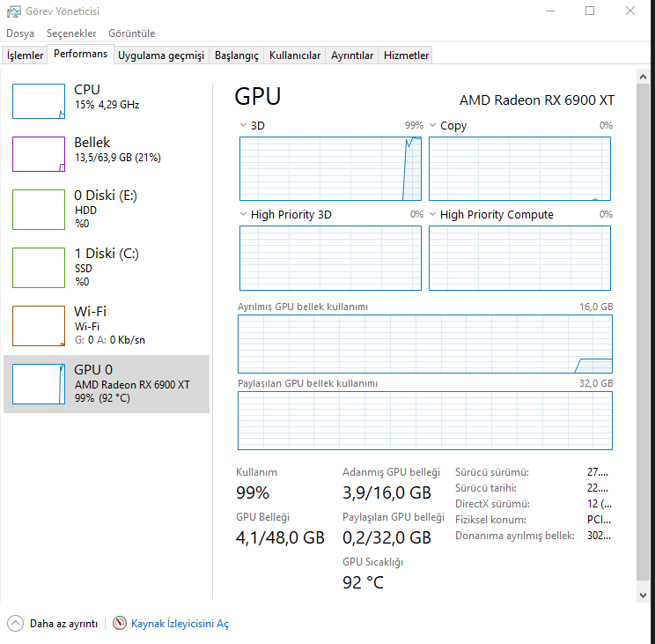Minimize the Görev Yöneticisi window

coord(550,11)
